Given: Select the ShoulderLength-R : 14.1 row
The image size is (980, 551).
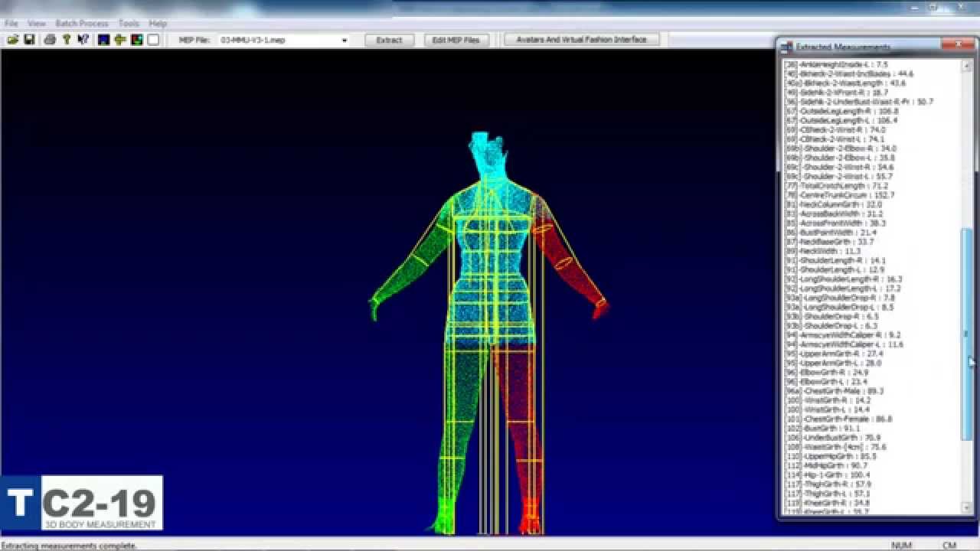Looking at the screenshot, I should (836, 260).
